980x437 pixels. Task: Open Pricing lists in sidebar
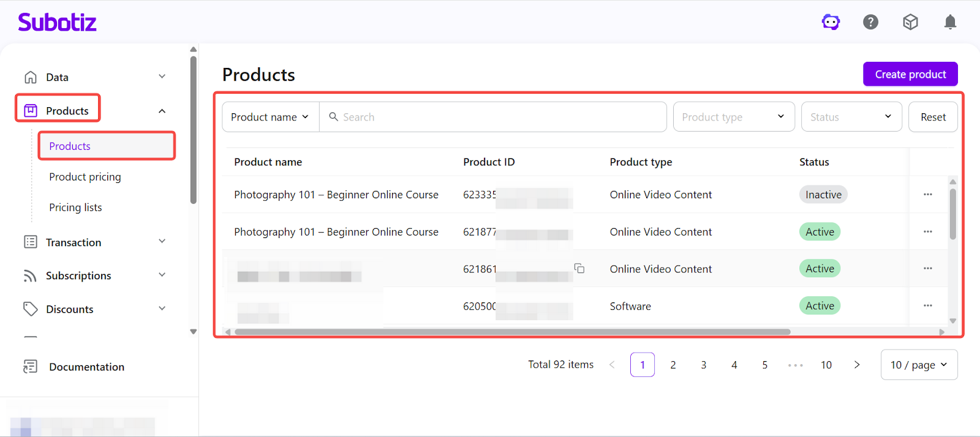(x=75, y=207)
